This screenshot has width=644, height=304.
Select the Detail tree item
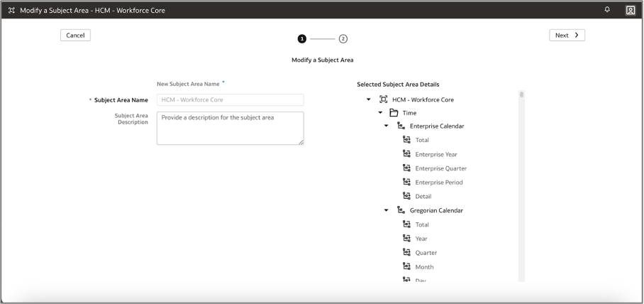[x=423, y=196]
